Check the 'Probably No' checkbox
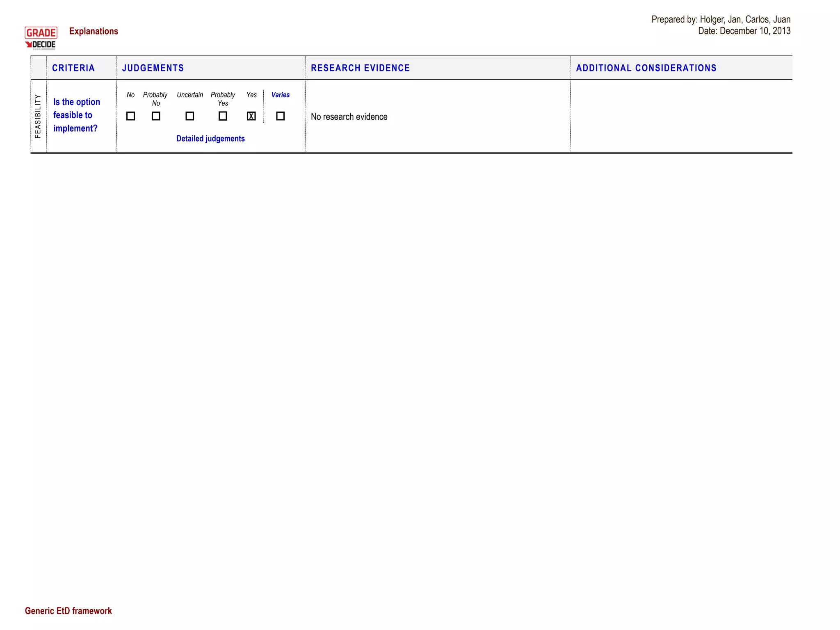Image resolution: width=840 pixels, height=630 pixels. click(156, 116)
